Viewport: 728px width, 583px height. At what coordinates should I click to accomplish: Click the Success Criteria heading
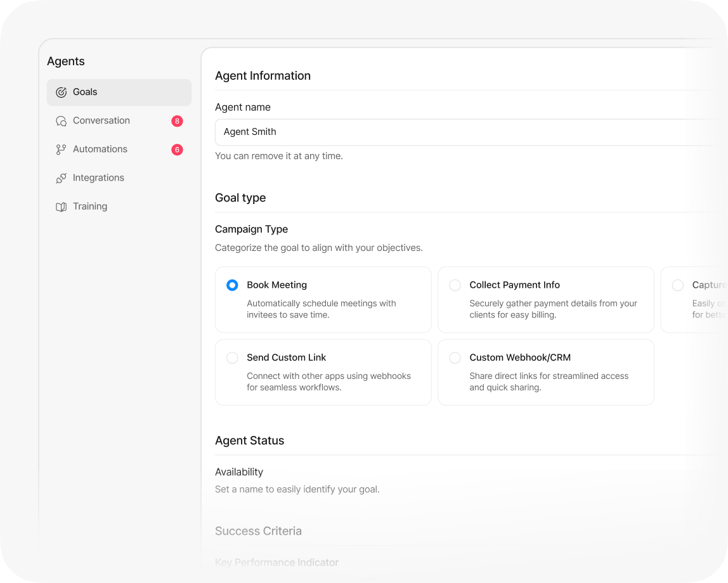[258, 531]
